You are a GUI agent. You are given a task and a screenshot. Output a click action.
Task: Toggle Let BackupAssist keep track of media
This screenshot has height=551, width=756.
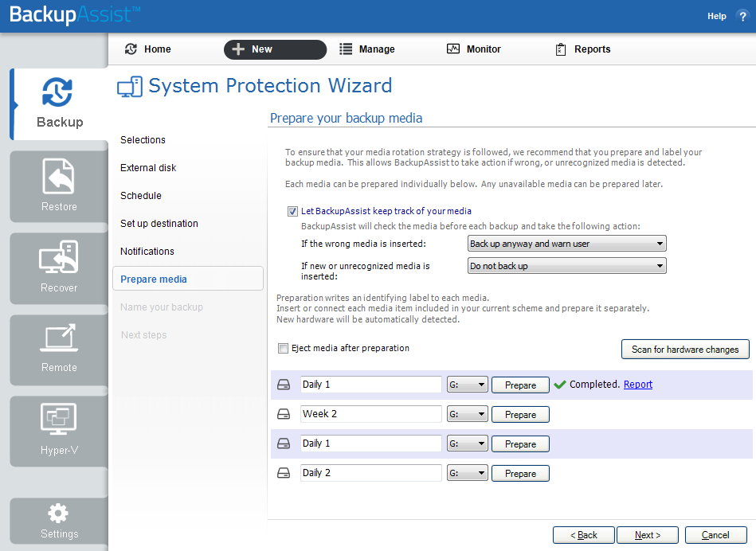292,211
